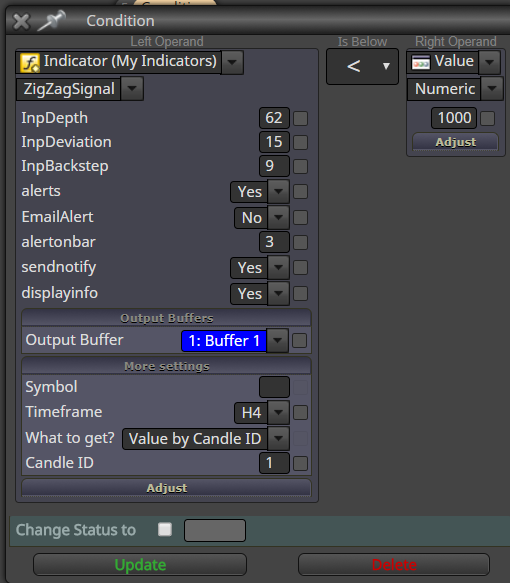510x583 pixels.
Task: Click the Adjust button under the left operand
Action: point(167,487)
